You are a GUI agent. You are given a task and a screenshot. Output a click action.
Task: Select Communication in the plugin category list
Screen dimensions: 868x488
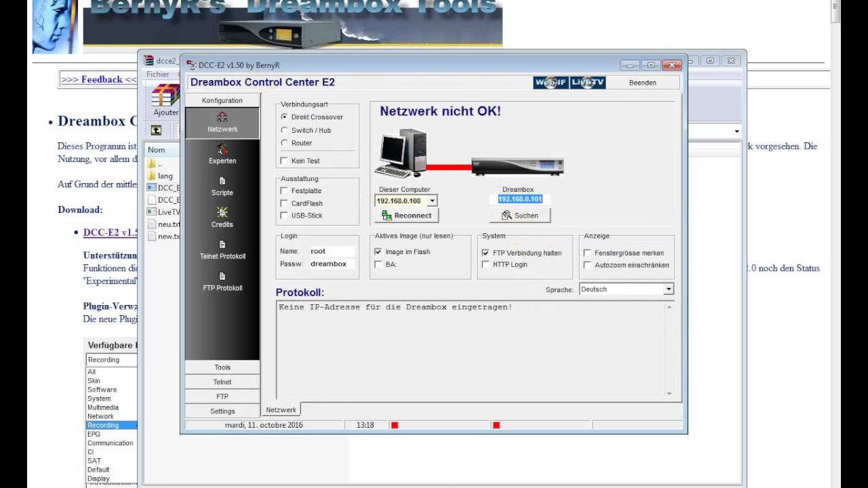click(x=111, y=443)
